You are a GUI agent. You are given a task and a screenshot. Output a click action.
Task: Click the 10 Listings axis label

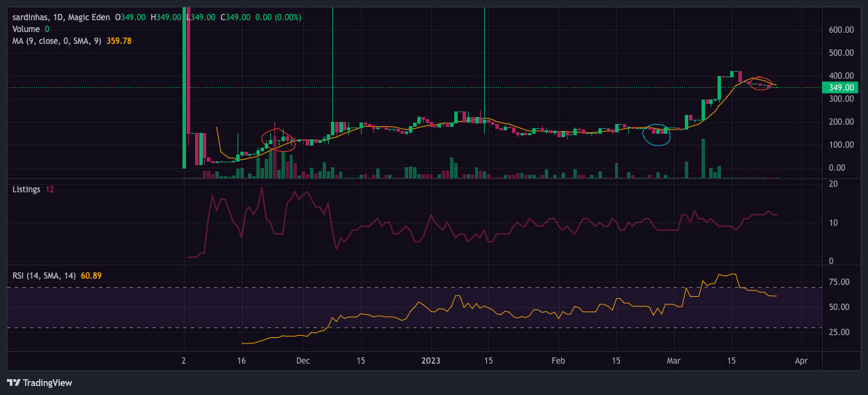tap(833, 223)
